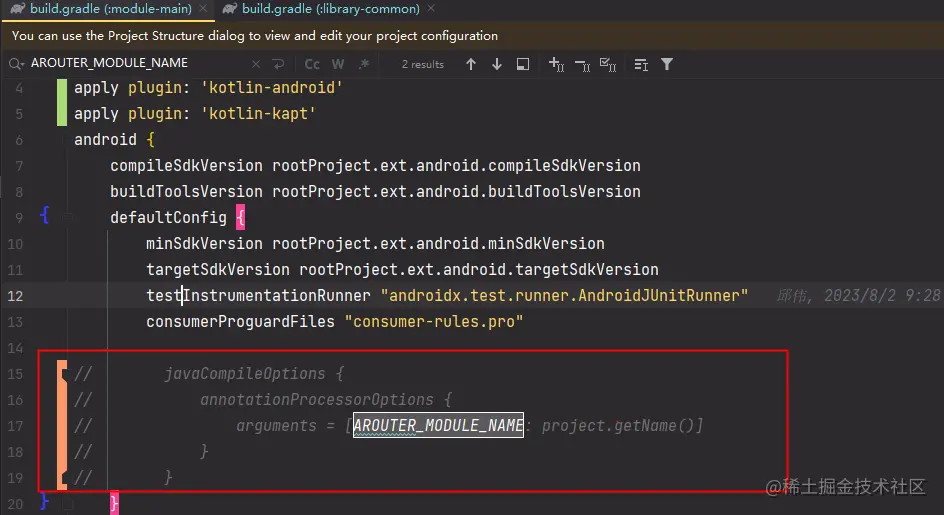944x515 pixels.
Task: Click the AndroidJUnitRunner string literal
Action: click(565, 296)
